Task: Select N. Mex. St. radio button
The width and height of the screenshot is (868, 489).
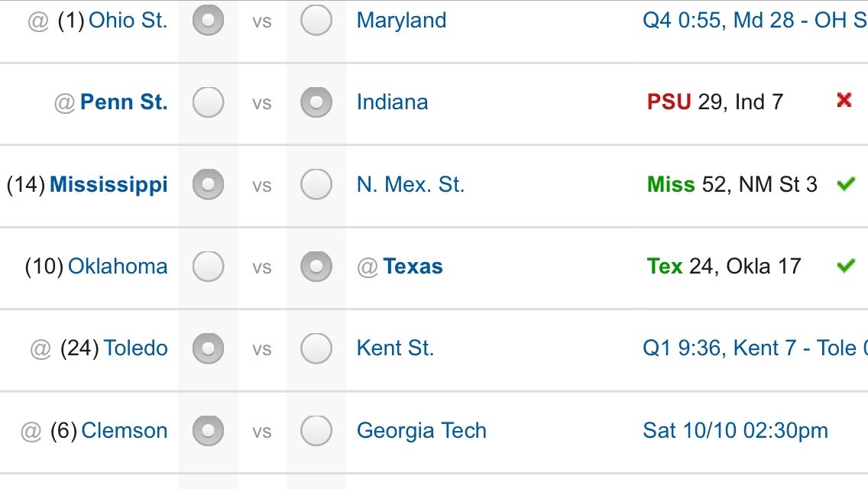Action: (316, 184)
